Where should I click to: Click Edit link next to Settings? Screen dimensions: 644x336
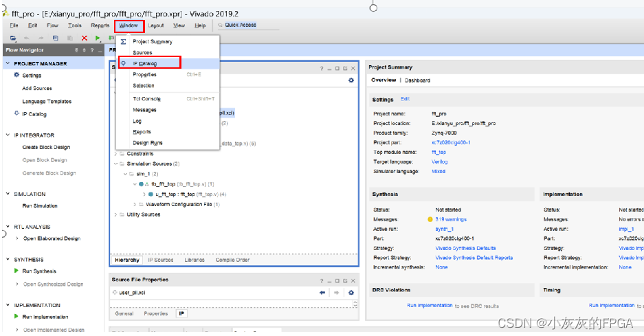click(405, 99)
